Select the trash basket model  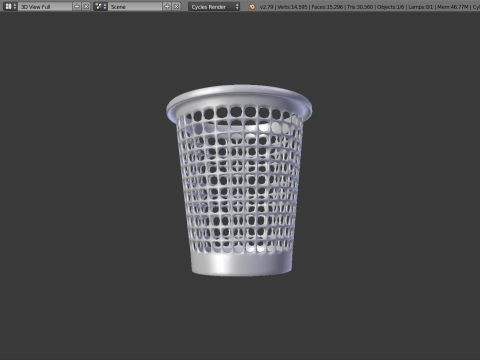(x=239, y=180)
